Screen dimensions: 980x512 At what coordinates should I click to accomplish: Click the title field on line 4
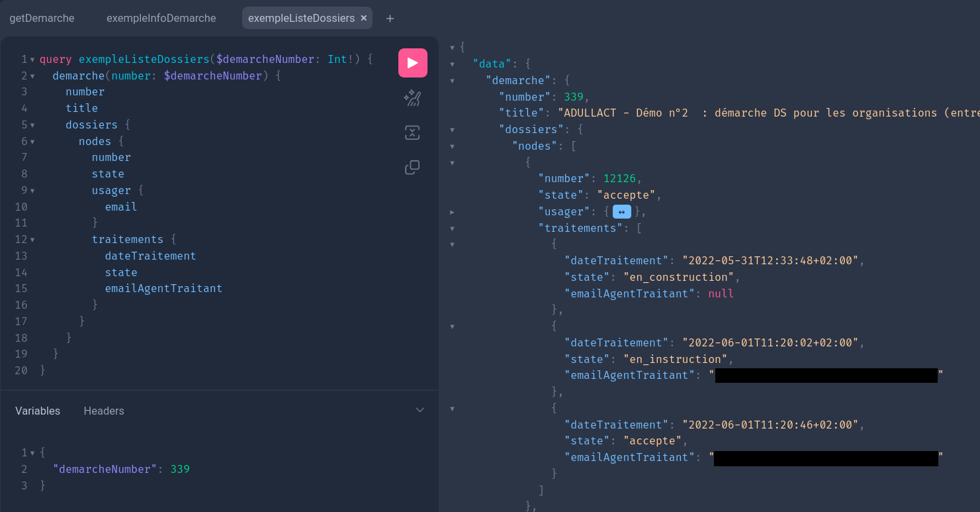click(x=82, y=108)
